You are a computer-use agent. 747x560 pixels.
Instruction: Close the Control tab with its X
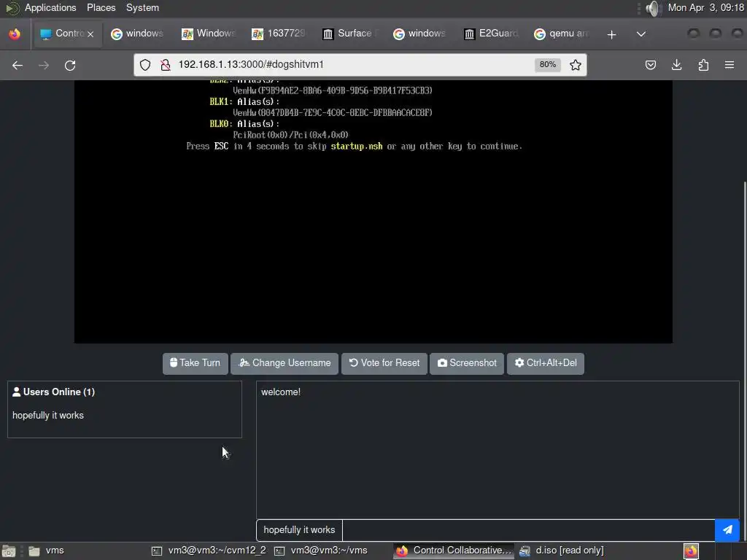[x=90, y=34]
